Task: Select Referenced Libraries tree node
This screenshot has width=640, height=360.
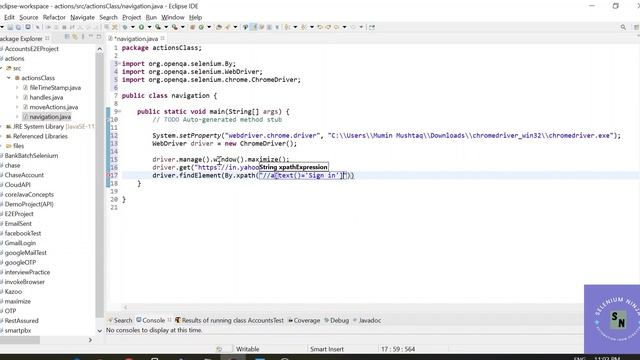Action: 36,136
